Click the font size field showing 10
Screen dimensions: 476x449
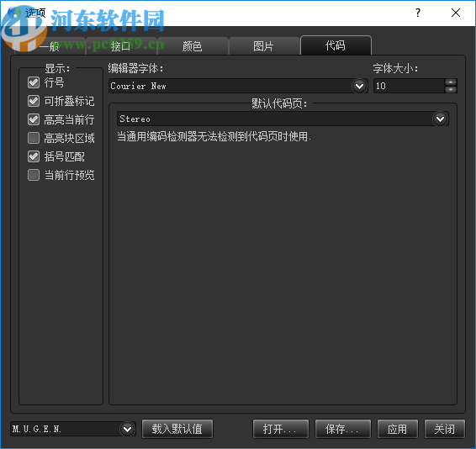click(x=409, y=86)
